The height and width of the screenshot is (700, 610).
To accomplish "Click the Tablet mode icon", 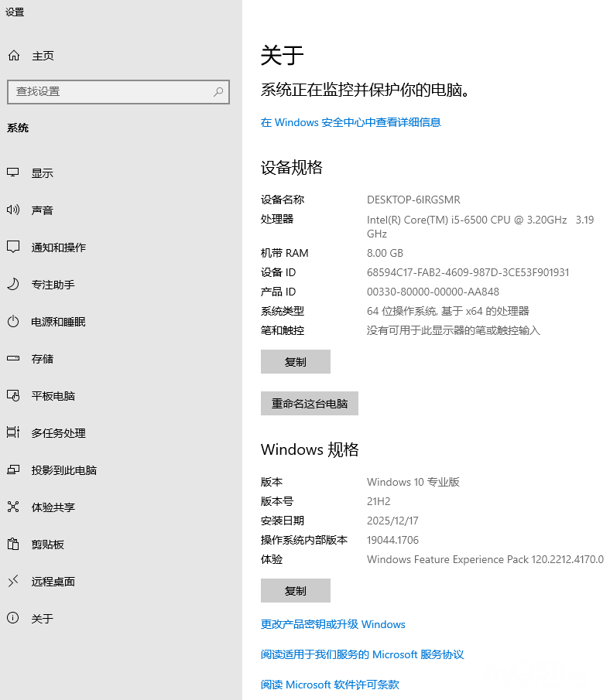I will [x=13, y=396].
